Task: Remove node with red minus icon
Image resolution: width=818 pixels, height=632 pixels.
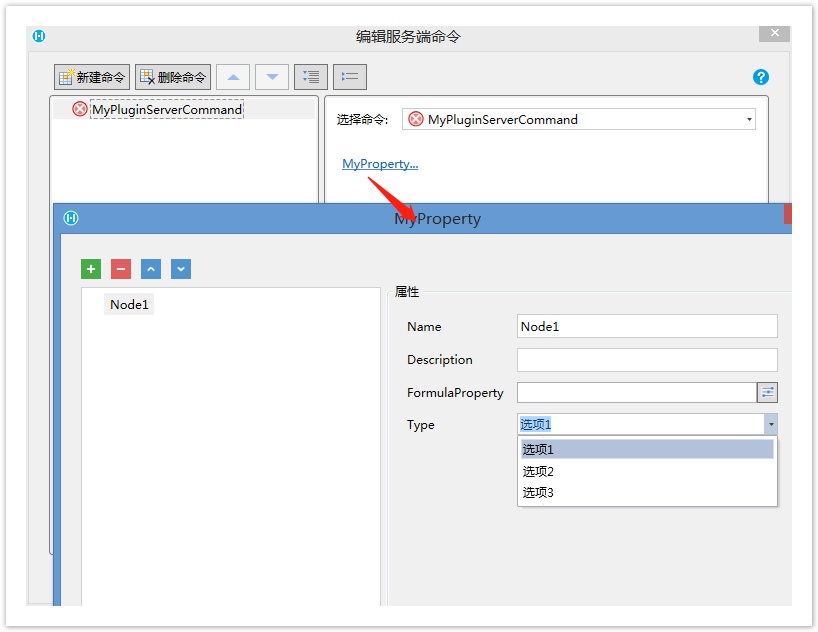Action: (x=121, y=269)
